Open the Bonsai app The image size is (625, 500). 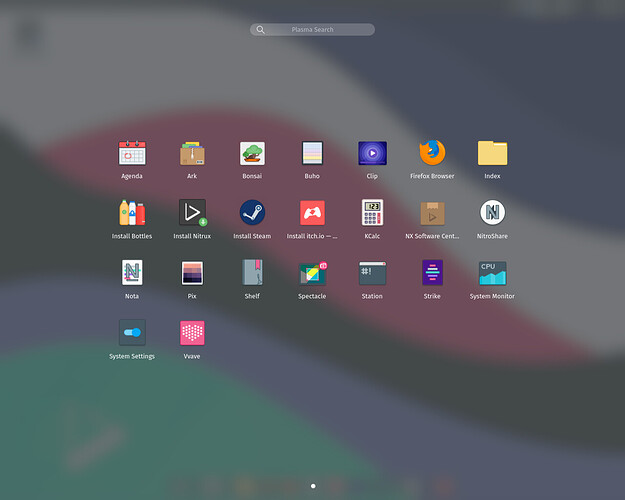coord(252,153)
